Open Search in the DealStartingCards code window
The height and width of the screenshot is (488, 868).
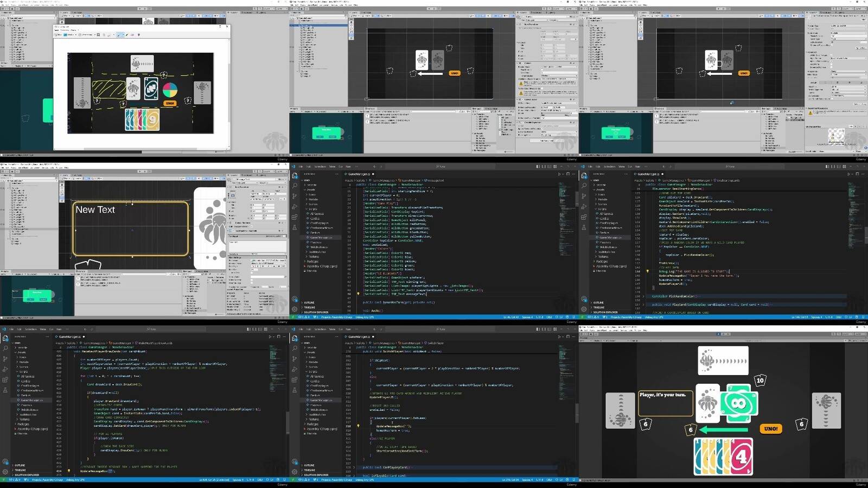(584, 186)
